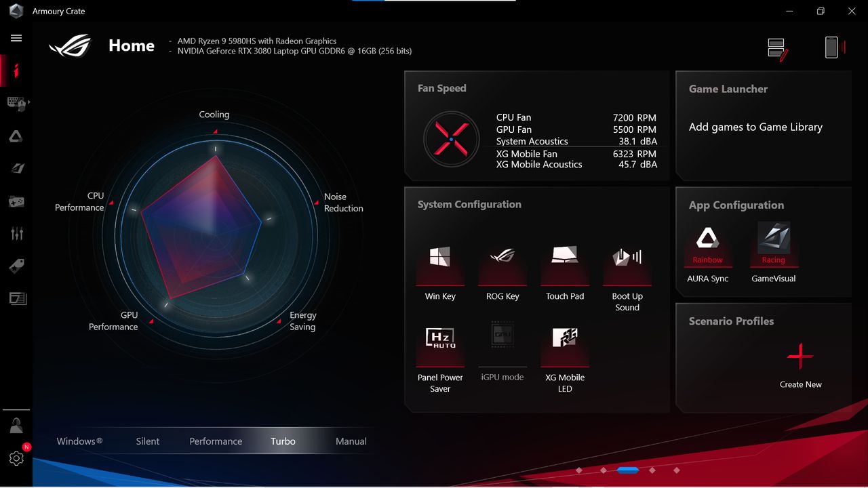Image resolution: width=868 pixels, height=488 pixels.
Task: Click the GPU Fan 5500 RPM value
Action: pyautogui.click(x=634, y=129)
